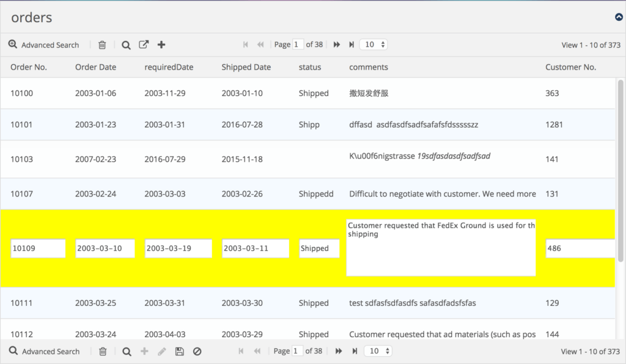Screen dimensions: 626x364
Task: Open the top rows-per-page dropdown showing 10
Action: pyautogui.click(x=374, y=45)
